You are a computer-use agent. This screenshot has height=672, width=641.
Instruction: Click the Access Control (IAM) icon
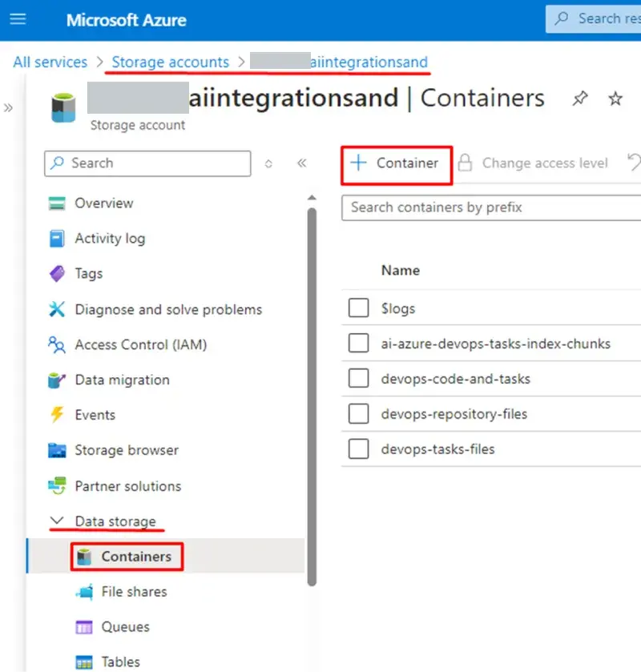(57, 344)
